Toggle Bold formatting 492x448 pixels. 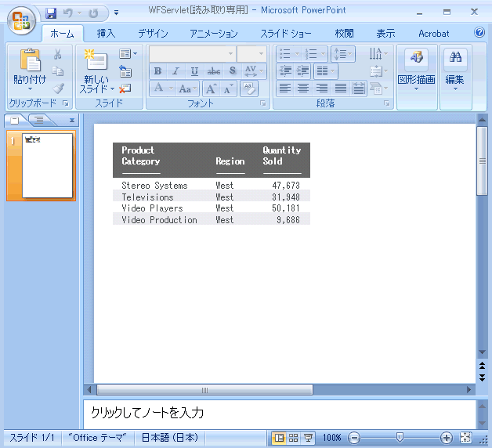click(157, 71)
